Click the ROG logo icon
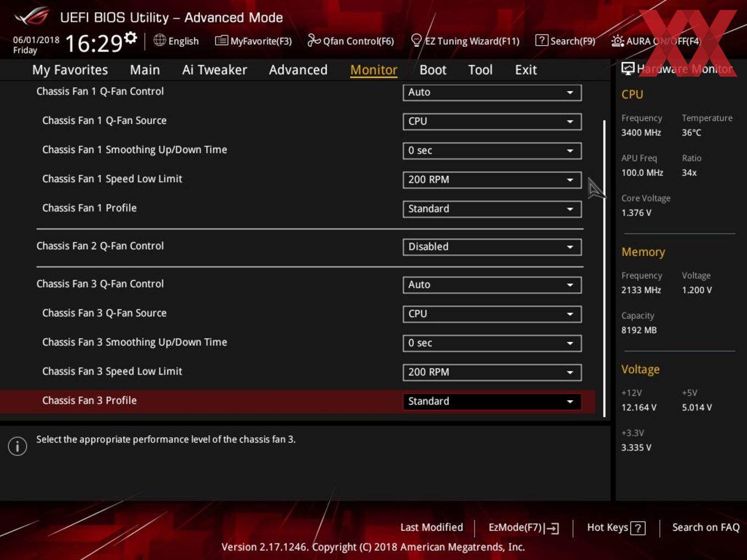747x560 pixels. (x=32, y=16)
